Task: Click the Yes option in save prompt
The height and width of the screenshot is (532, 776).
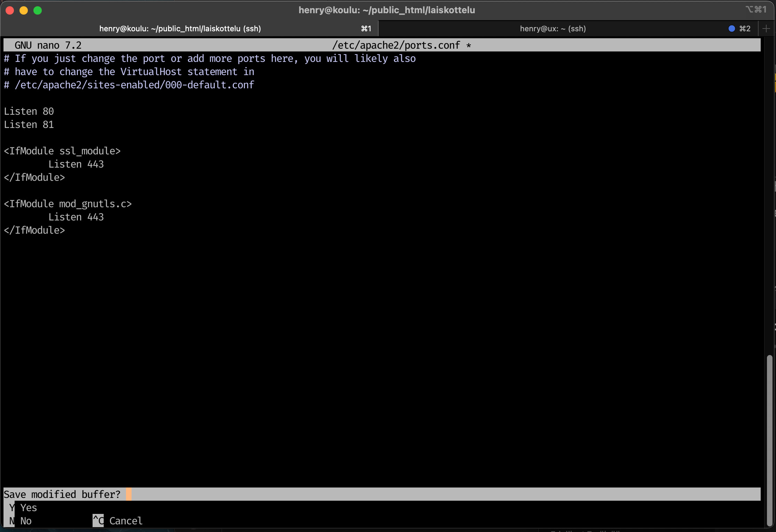Action: click(x=29, y=508)
